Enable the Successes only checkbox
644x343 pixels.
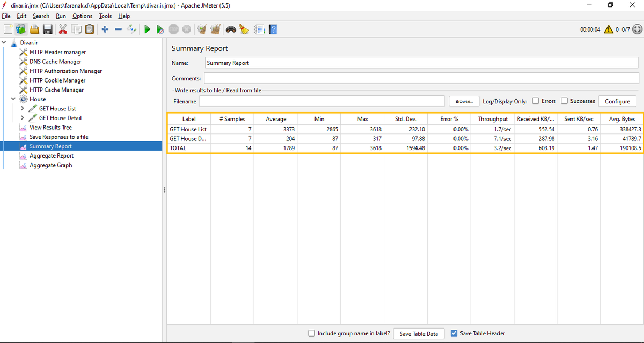(x=564, y=101)
